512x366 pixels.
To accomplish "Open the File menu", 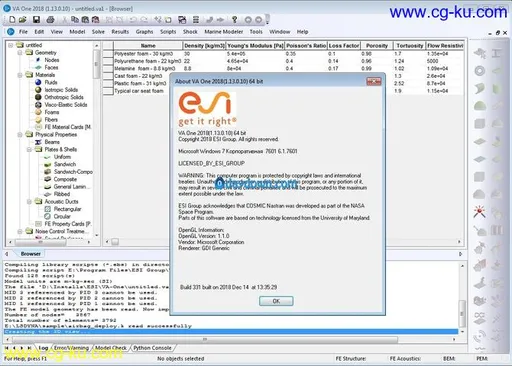I will point(23,32).
